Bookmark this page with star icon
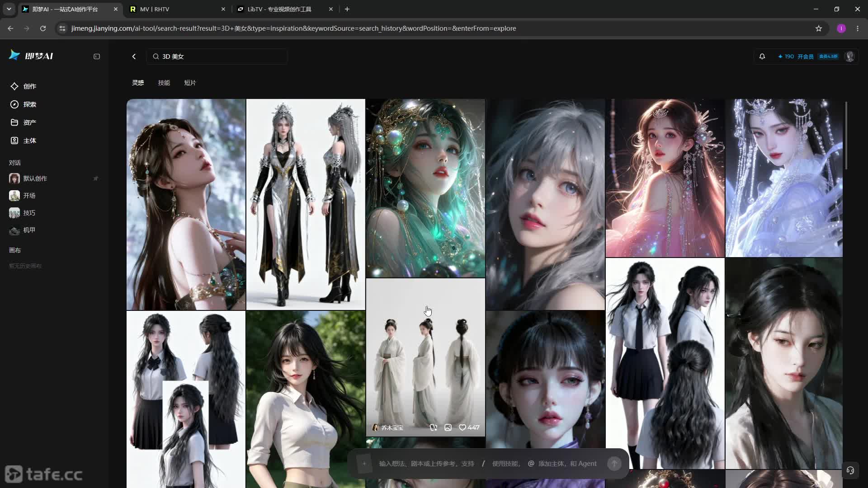868x488 pixels. pyautogui.click(x=819, y=28)
